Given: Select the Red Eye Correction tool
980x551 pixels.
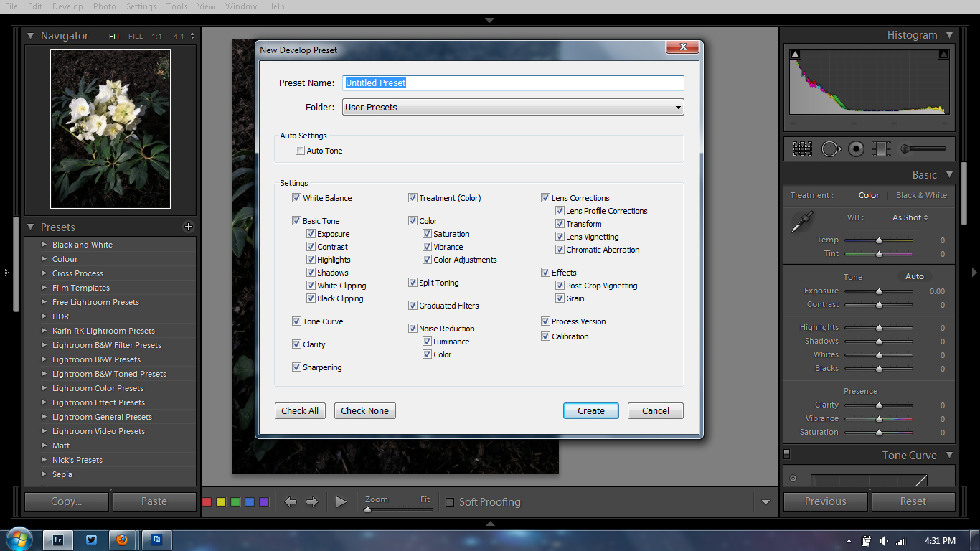Looking at the screenshot, I should click(x=856, y=149).
